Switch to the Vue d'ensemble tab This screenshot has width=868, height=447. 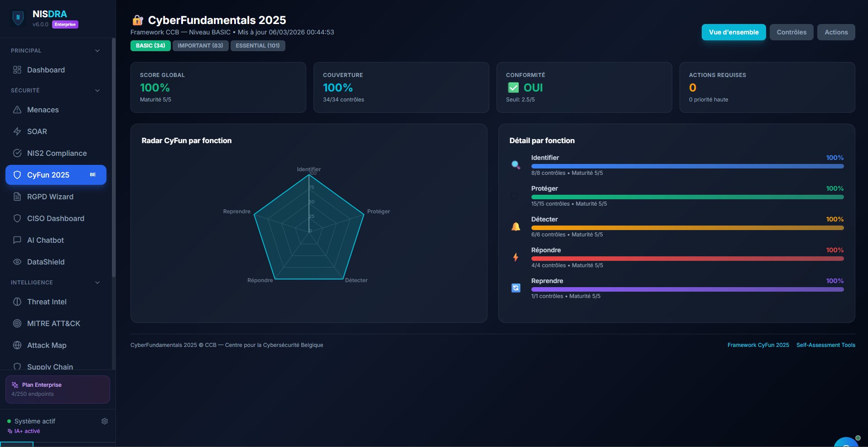coord(733,32)
